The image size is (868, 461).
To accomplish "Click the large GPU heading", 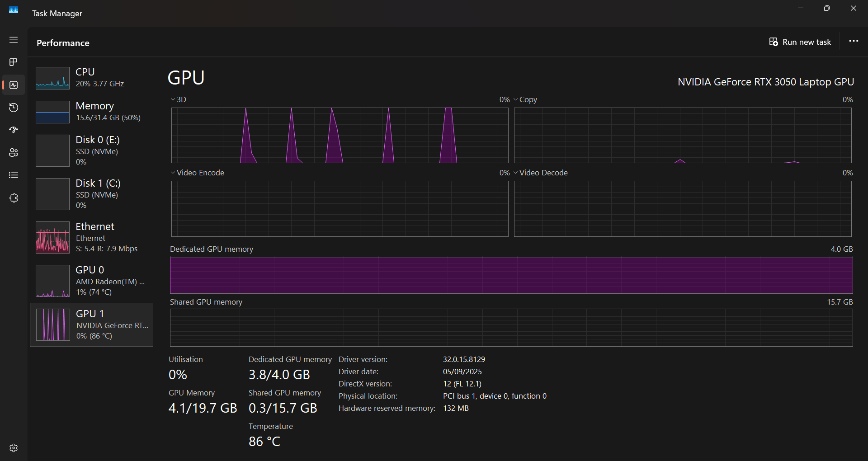I will coord(186,78).
